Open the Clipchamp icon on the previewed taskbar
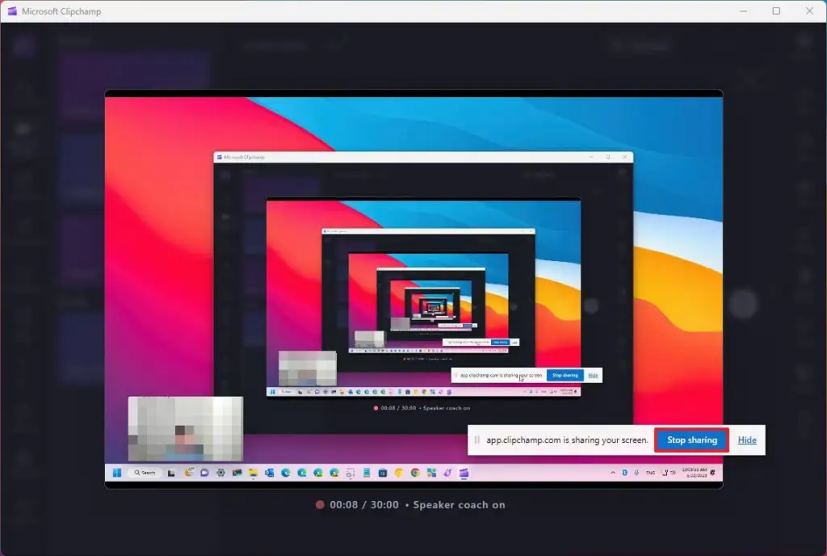827x556 pixels. pyautogui.click(x=464, y=473)
